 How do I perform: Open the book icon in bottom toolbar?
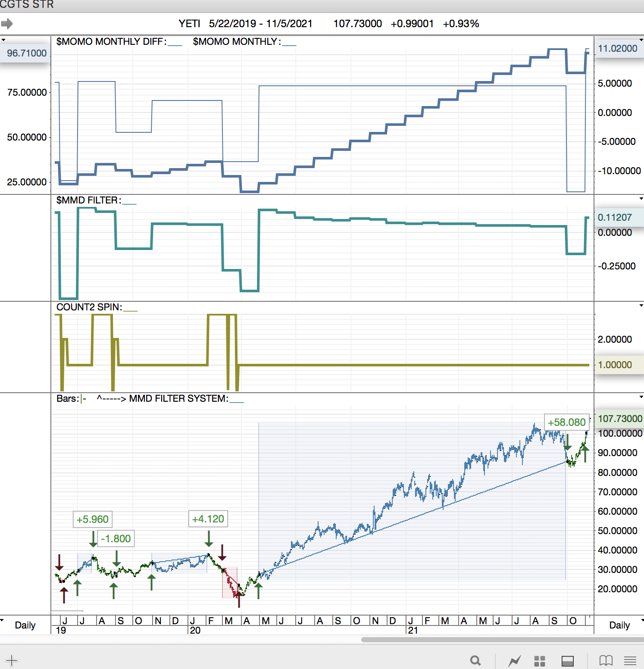tap(606, 660)
